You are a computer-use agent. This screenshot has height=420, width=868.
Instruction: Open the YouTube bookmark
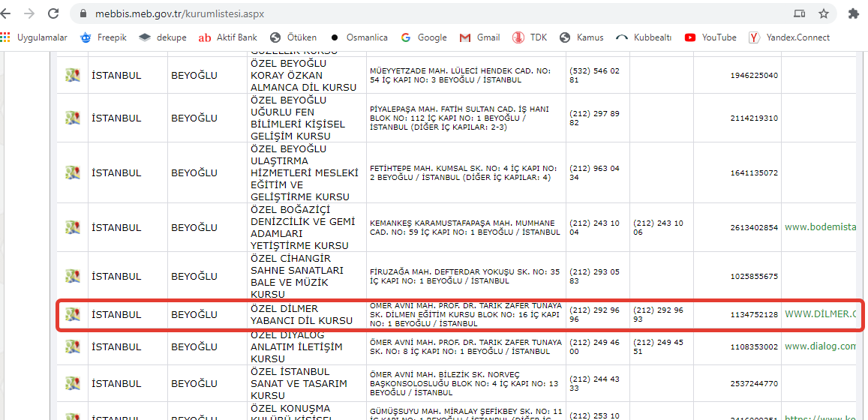710,37
